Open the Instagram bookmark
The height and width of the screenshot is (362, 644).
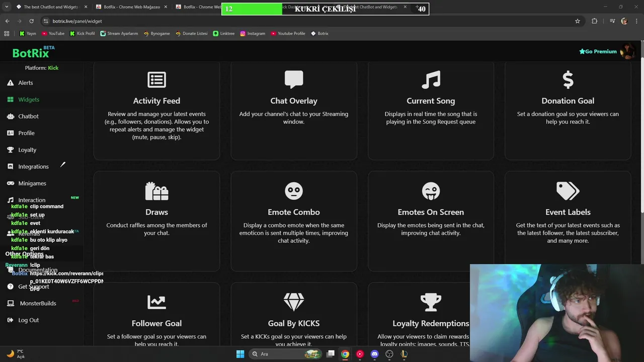[253, 34]
